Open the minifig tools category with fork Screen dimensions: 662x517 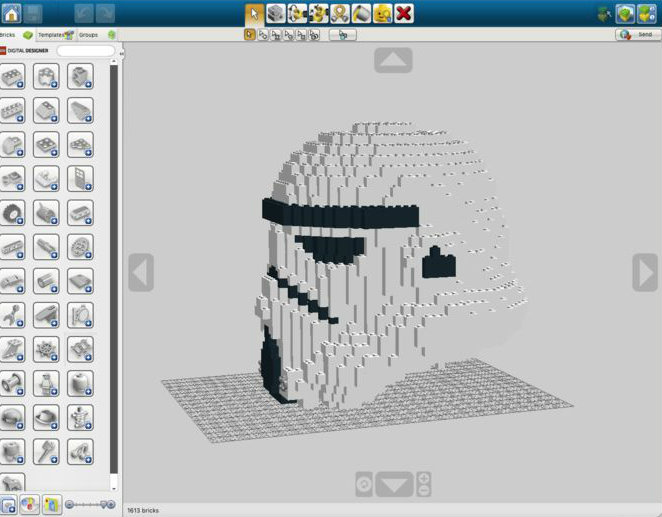(x=46, y=452)
